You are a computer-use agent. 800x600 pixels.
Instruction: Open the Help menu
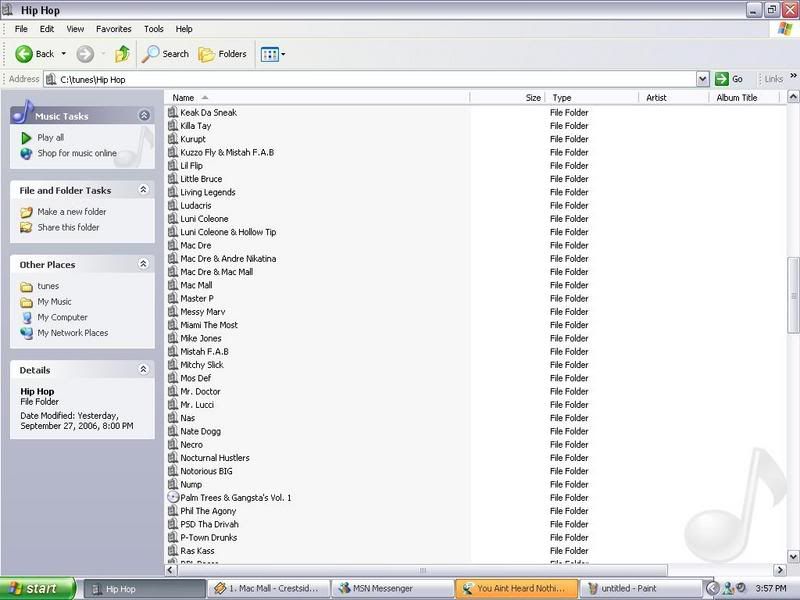[x=184, y=29]
